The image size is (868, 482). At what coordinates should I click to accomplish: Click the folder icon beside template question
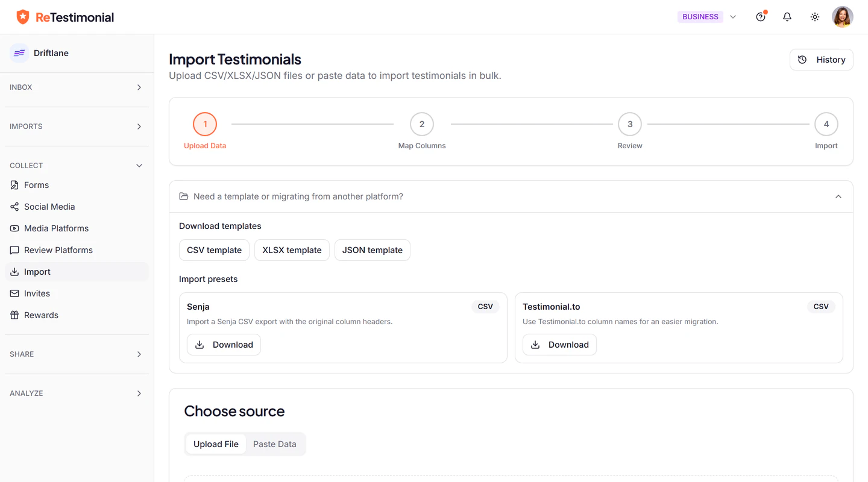point(184,196)
